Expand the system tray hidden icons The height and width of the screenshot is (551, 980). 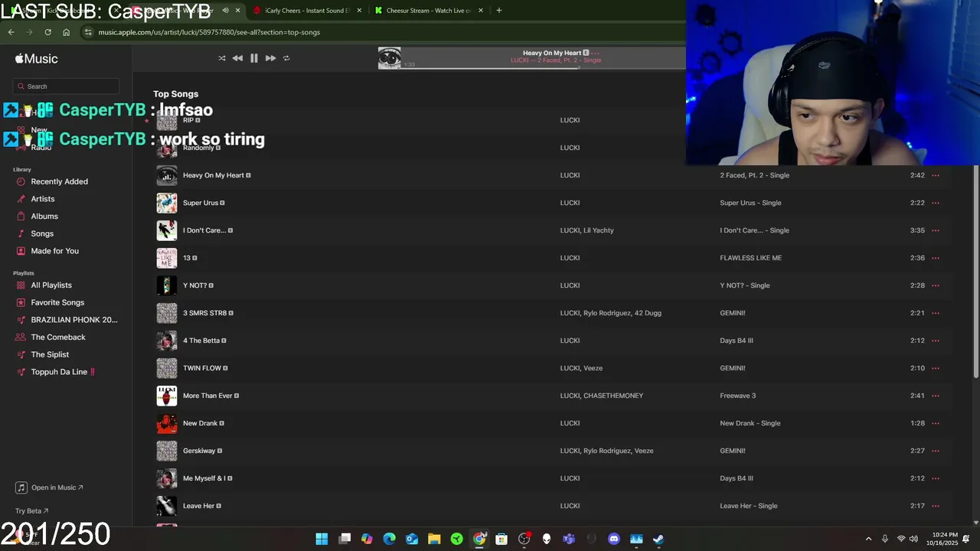pyautogui.click(x=868, y=539)
